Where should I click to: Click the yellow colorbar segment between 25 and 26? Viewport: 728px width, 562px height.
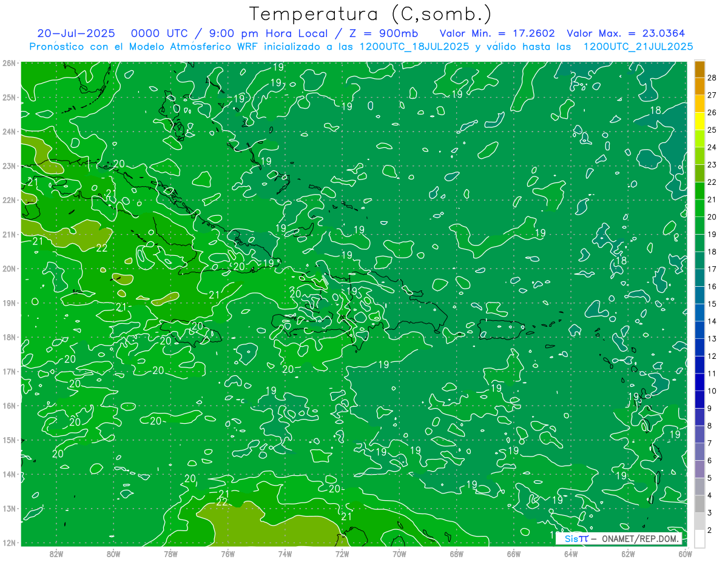click(x=699, y=121)
